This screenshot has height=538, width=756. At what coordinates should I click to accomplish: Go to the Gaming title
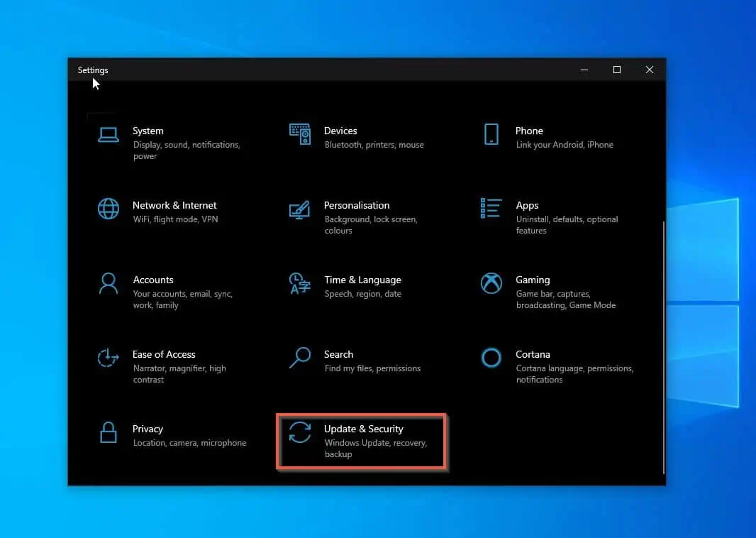533,280
